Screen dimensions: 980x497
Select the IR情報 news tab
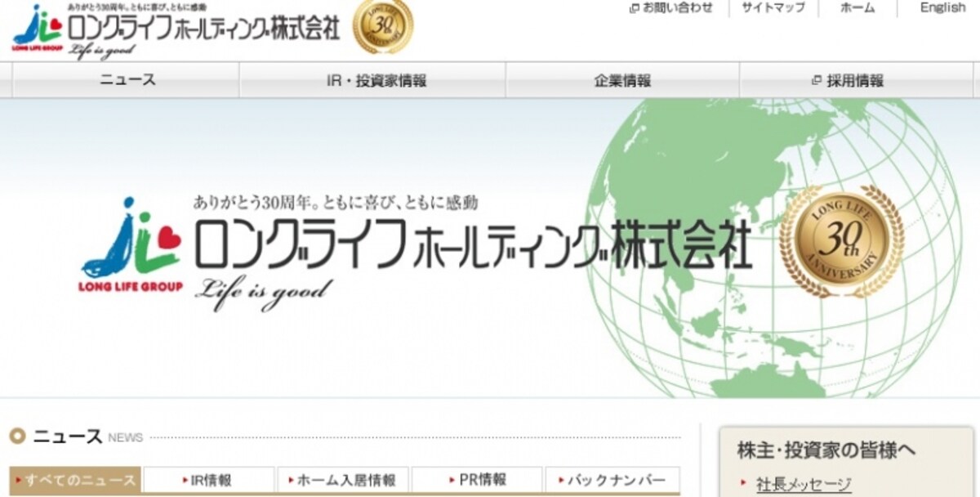pyautogui.click(x=209, y=481)
